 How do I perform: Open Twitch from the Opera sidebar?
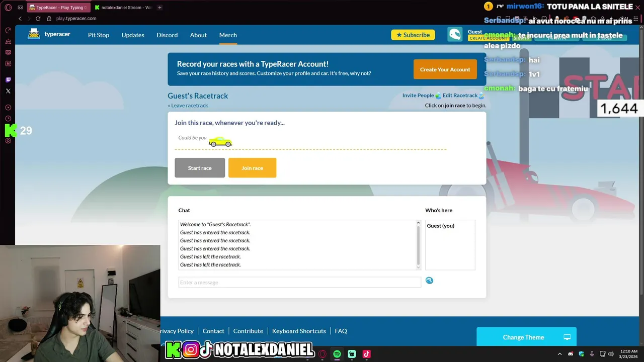click(x=8, y=79)
